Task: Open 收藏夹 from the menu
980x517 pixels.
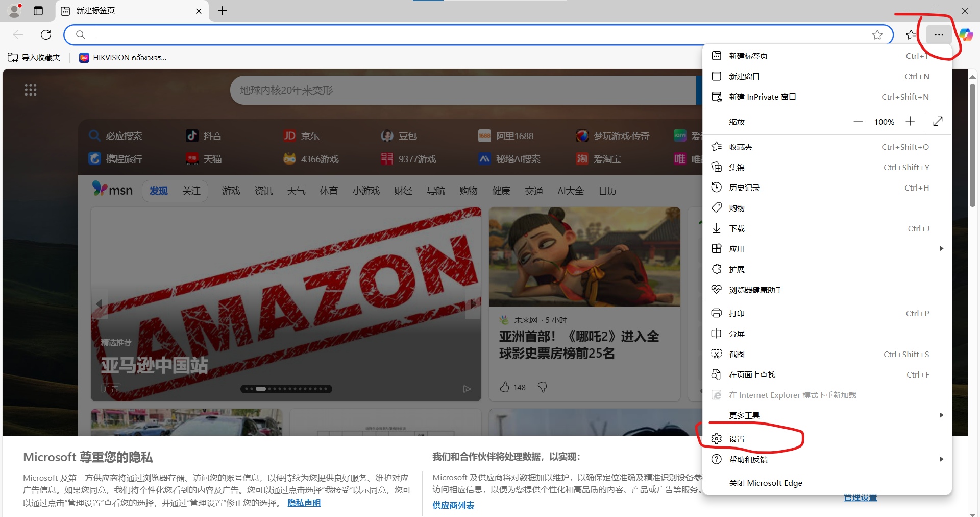Action: click(x=827, y=147)
